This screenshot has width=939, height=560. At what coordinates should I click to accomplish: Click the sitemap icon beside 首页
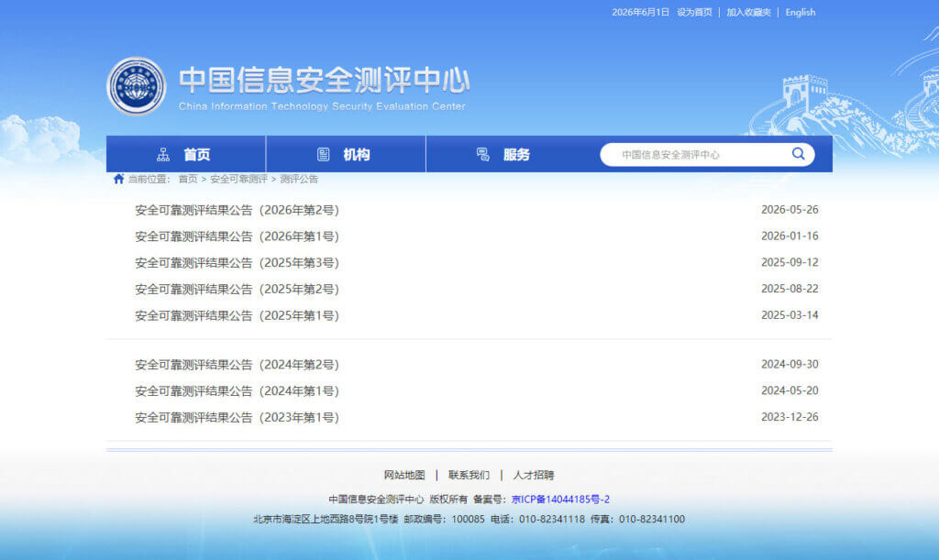click(163, 155)
